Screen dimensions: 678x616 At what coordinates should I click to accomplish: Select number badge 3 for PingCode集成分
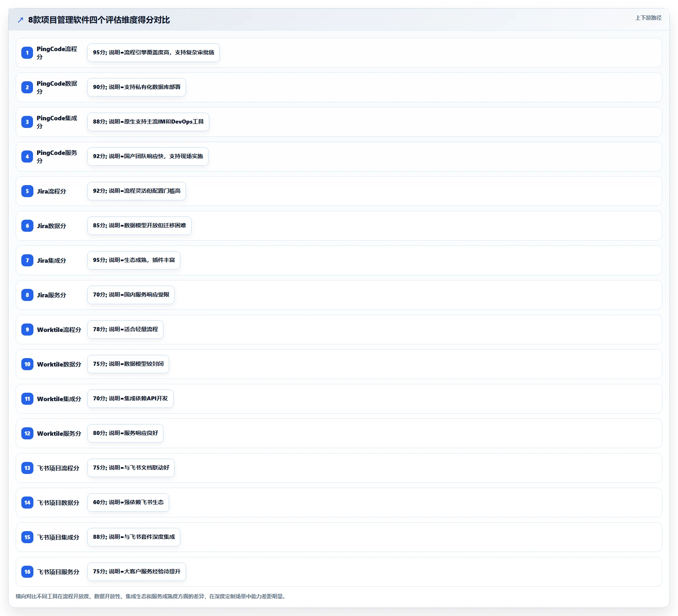(27, 122)
